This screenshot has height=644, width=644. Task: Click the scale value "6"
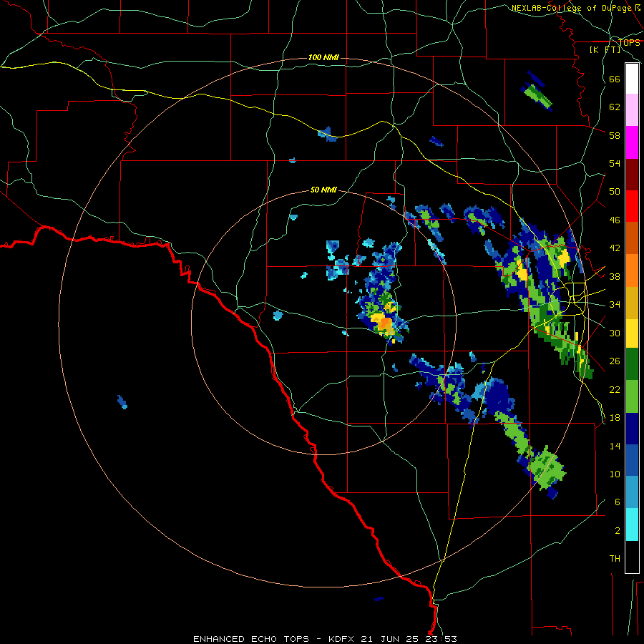coord(618,502)
